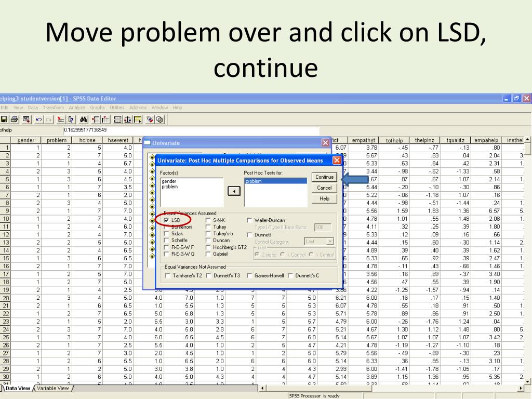Open the Graphs menu
Viewport: 532px width, 399px height.
[x=97, y=108]
